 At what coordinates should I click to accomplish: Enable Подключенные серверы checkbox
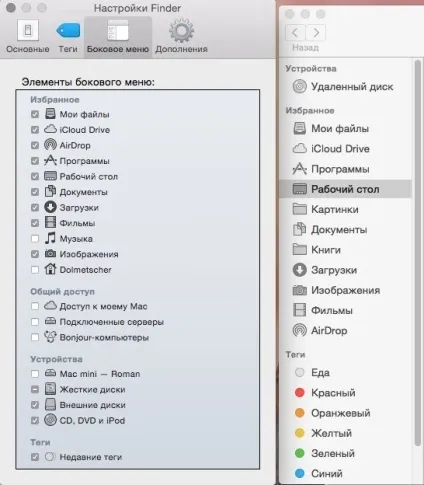[x=35, y=322]
